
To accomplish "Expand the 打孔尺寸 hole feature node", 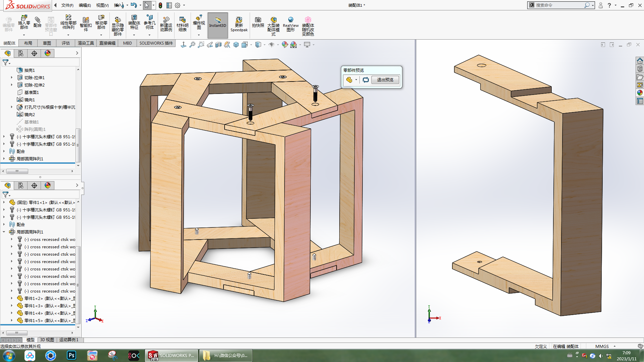I will click(x=11, y=107).
